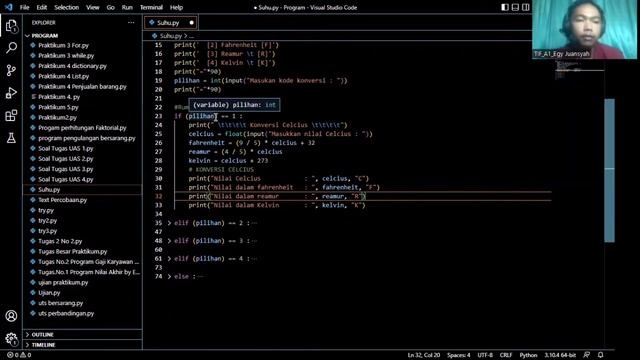Viewport: 640px width, 360px height.
Task: Open Soal Tugas UAS 4.py
Action: (65, 179)
